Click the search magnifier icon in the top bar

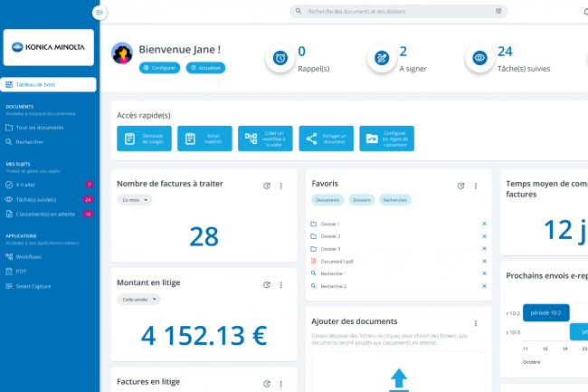pyautogui.click(x=299, y=11)
